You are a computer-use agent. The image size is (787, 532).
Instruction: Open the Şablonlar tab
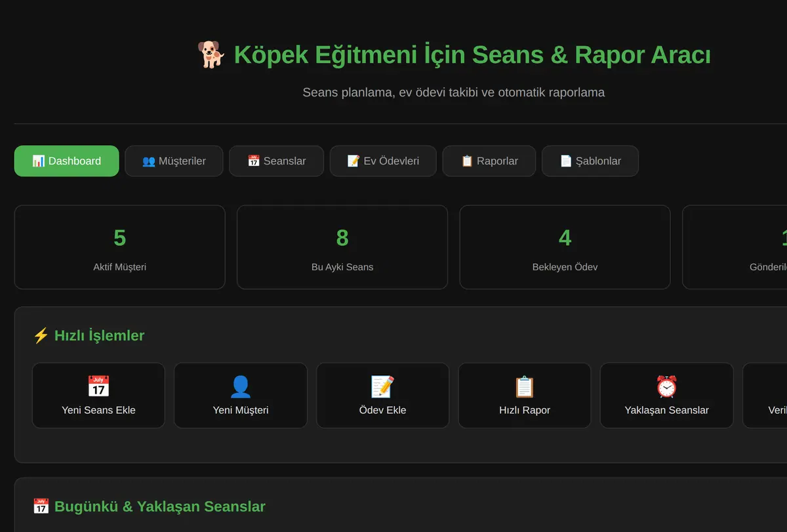click(x=590, y=161)
